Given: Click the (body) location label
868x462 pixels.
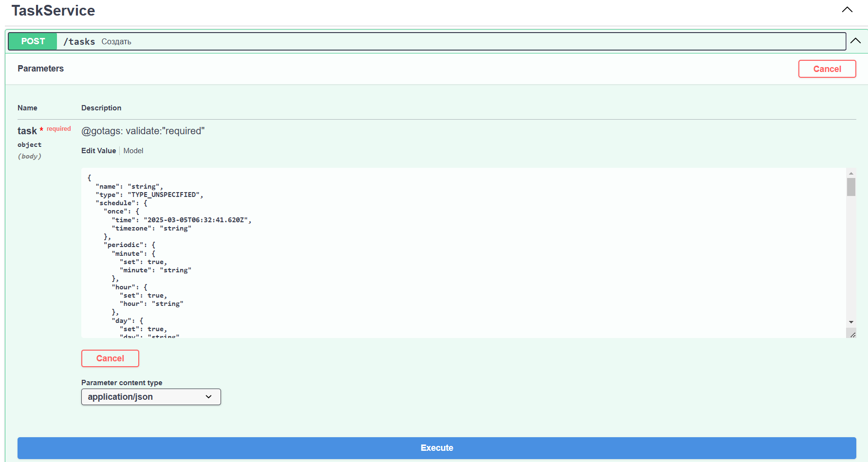Looking at the screenshot, I should pos(30,156).
